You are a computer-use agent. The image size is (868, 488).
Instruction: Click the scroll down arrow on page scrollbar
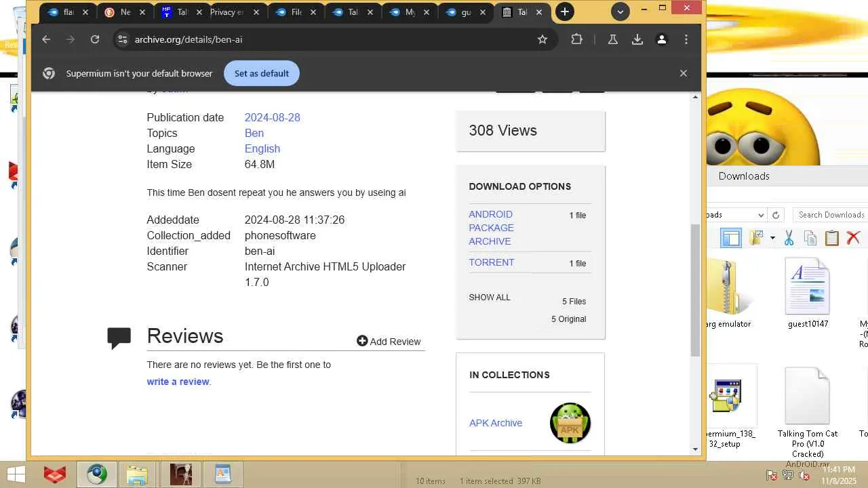coord(695,449)
